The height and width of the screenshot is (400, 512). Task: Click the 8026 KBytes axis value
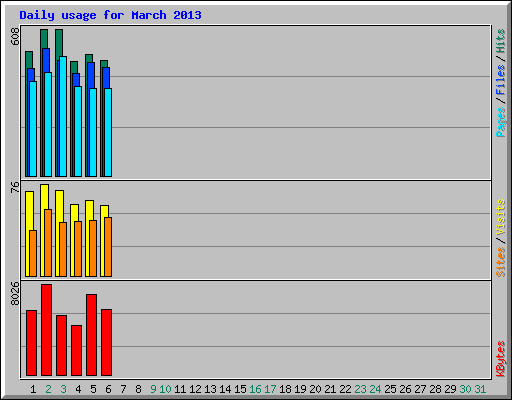(x=15, y=294)
